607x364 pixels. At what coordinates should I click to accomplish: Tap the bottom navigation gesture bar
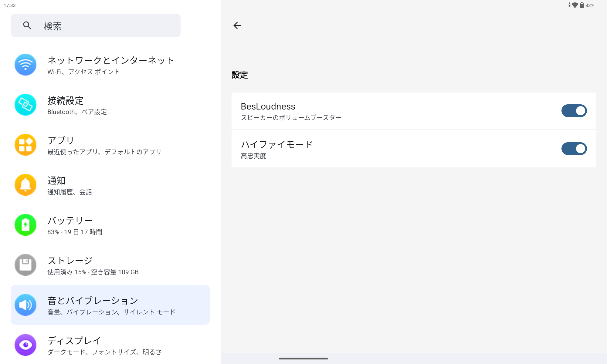pyautogui.click(x=303, y=359)
